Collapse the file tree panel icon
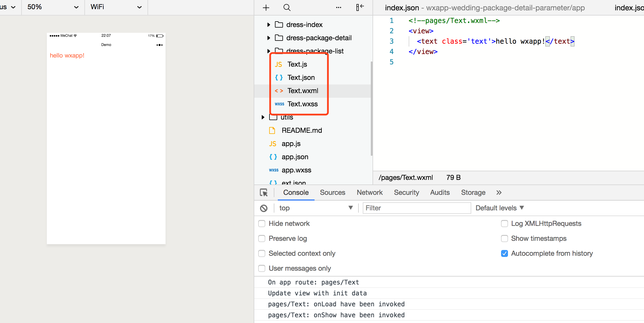644x323 pixels. [x=360, y=7]
